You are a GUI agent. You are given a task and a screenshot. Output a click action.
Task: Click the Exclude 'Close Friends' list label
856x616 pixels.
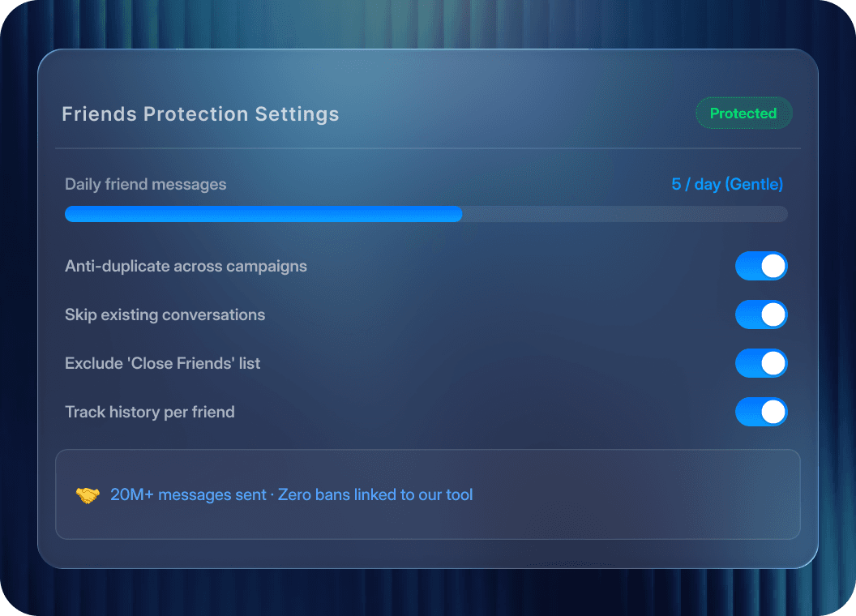click(x=163, y=363)
